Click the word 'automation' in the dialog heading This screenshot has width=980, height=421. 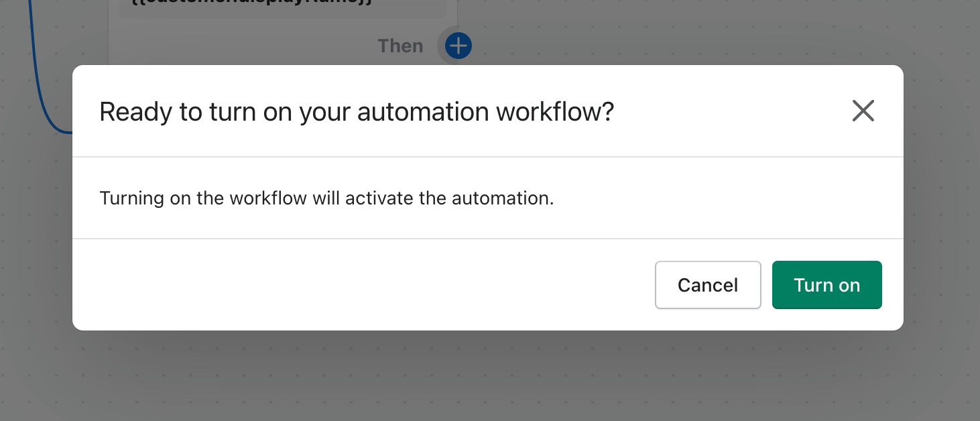[x=422, y=111]
